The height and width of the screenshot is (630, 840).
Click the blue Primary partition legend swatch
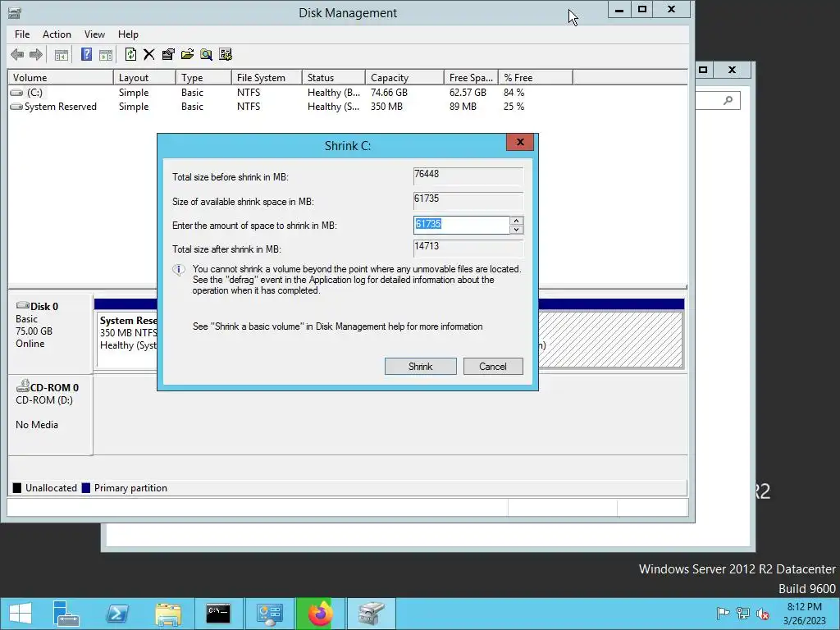[85, 488]
